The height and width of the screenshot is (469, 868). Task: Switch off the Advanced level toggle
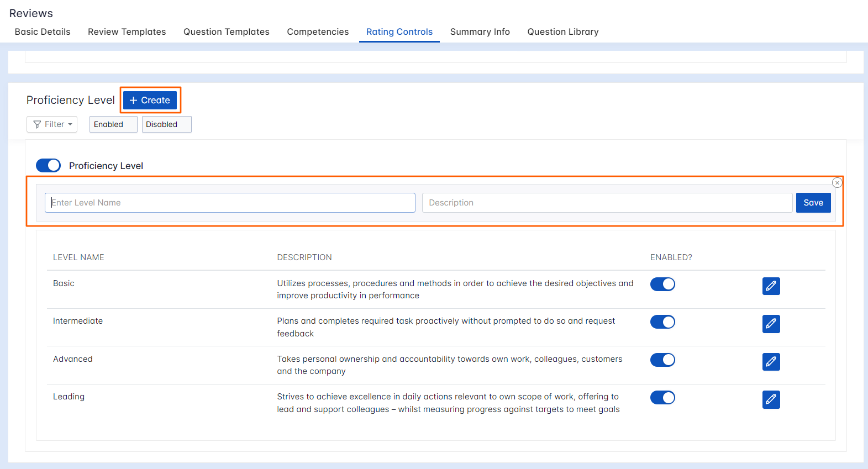(662, 360)
